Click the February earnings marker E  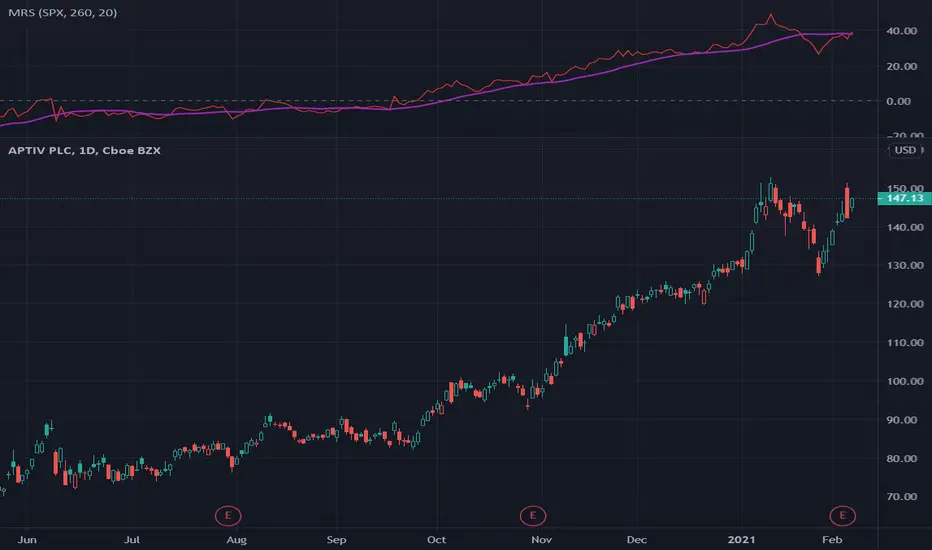[842, 516]
